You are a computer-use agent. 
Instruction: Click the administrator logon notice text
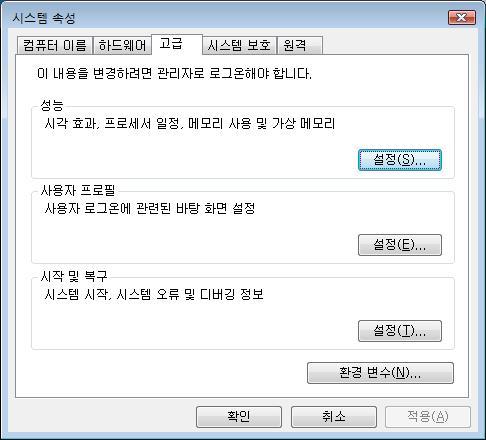point(174,73)
